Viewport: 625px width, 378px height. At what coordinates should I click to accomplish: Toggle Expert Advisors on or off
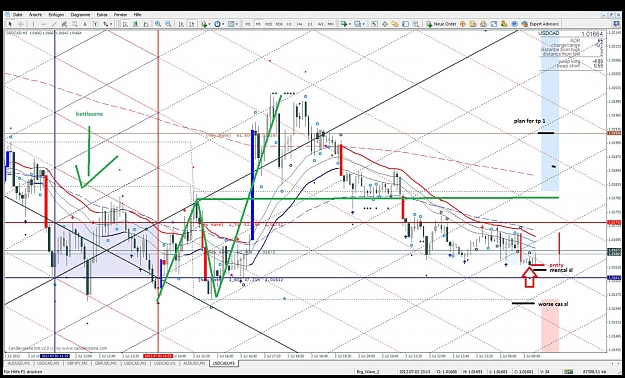point(540,24)
